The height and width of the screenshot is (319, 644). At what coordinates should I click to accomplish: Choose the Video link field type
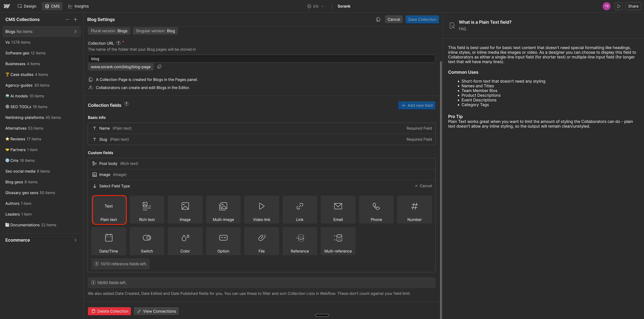point(261,210)
